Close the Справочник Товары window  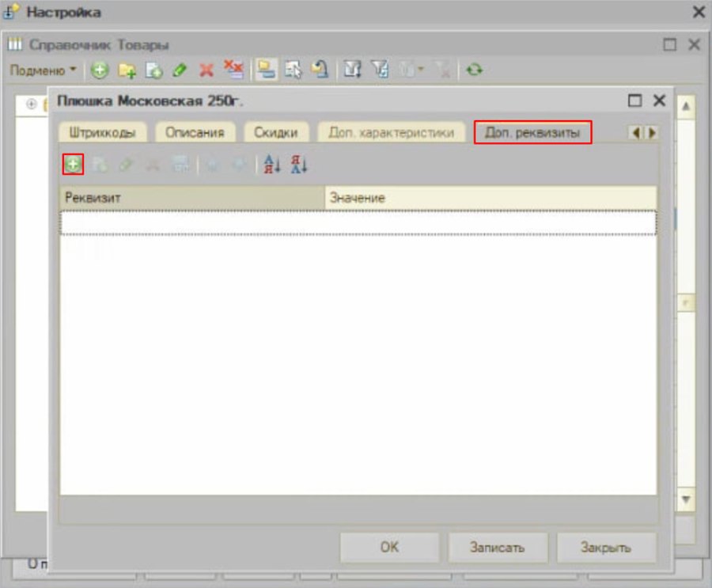point(694,44)
